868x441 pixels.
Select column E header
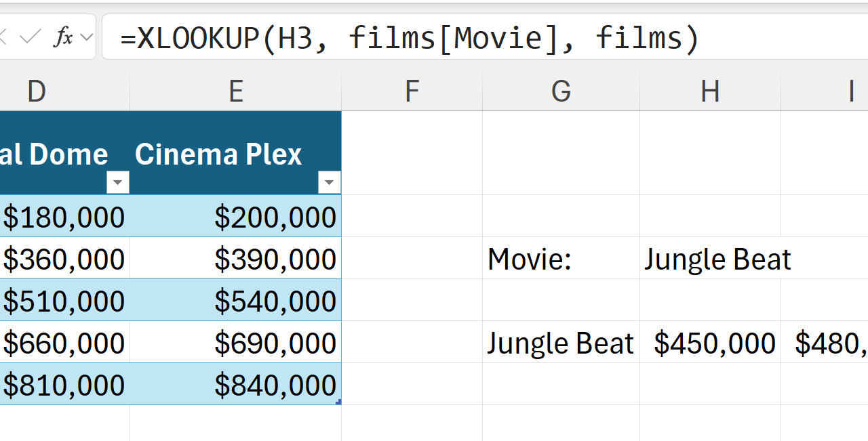(x=235, y=91)
